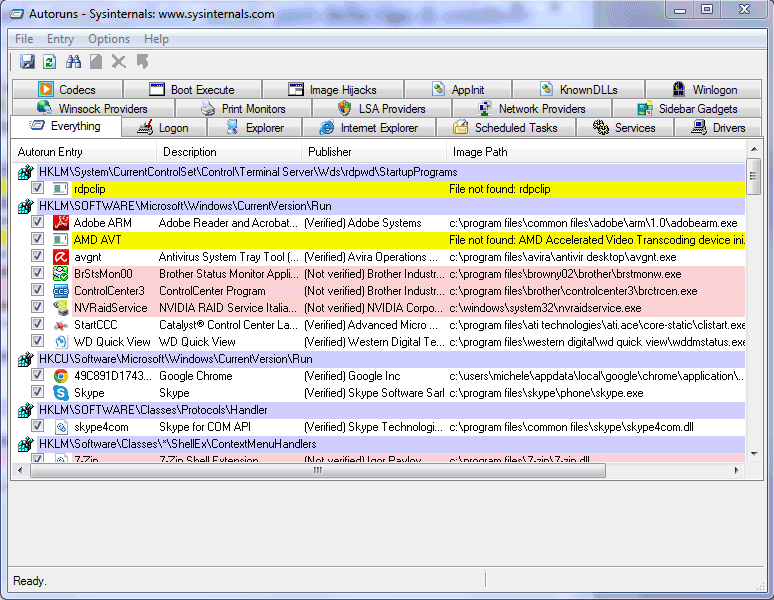Uncheck the rdpclip entry checkbox
Image resolution: width=774 pixels, height=600 pixels.
(x=37, y=189)
